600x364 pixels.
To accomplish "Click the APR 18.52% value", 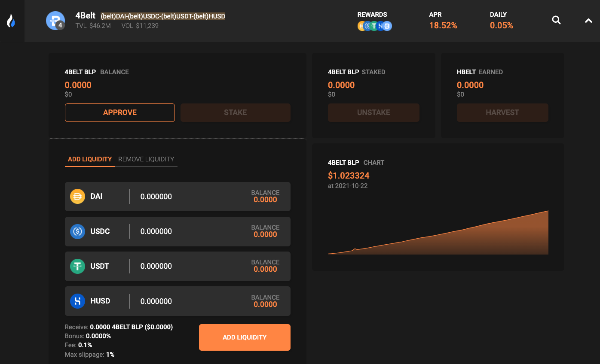I will [x=443, y=26].
